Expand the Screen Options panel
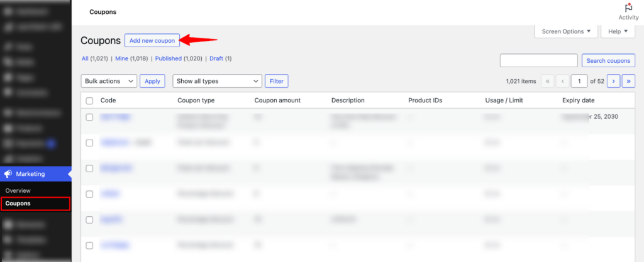The image size is (644, 262). (566, 31)
